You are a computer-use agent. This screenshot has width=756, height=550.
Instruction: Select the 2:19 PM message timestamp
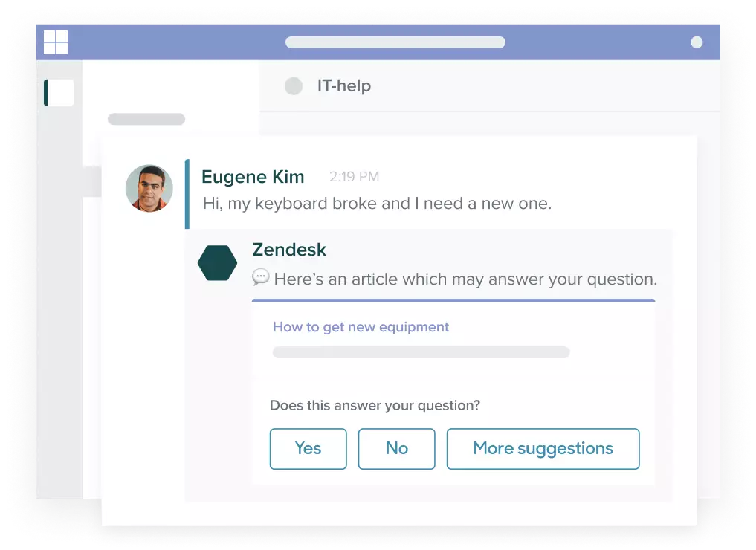[x=355, y=177]
